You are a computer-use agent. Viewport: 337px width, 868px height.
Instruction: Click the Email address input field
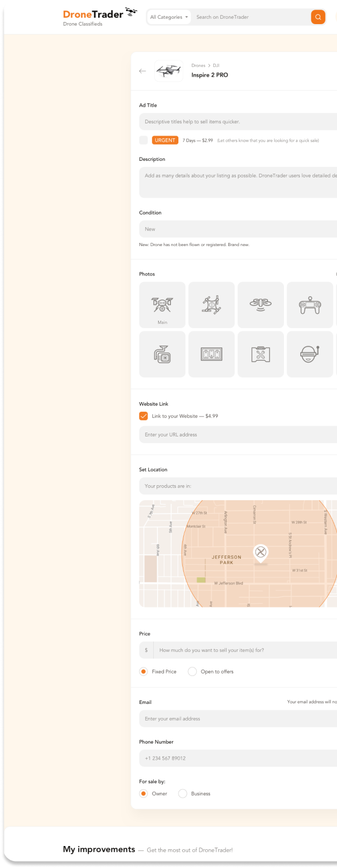(238, 719)
